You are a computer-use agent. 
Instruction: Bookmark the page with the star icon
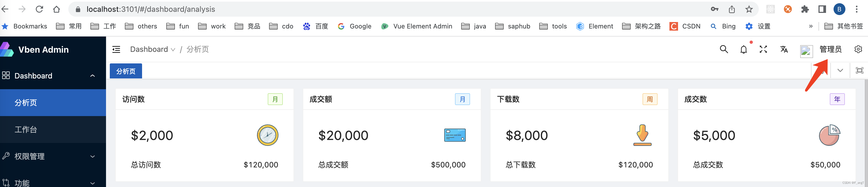pyautogui.click(x=749, y=9)
